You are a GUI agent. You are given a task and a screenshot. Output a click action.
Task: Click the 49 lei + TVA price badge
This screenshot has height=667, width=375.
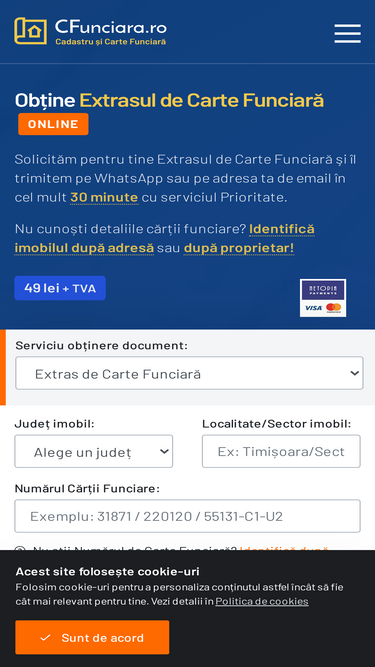coord(60,288)
